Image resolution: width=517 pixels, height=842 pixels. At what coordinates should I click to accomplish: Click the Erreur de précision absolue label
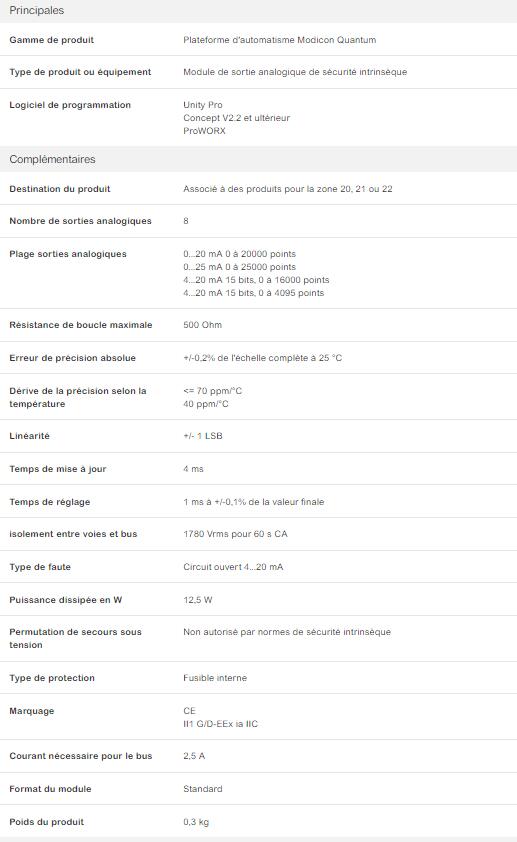pyautogui.click(x=72, y=358)
